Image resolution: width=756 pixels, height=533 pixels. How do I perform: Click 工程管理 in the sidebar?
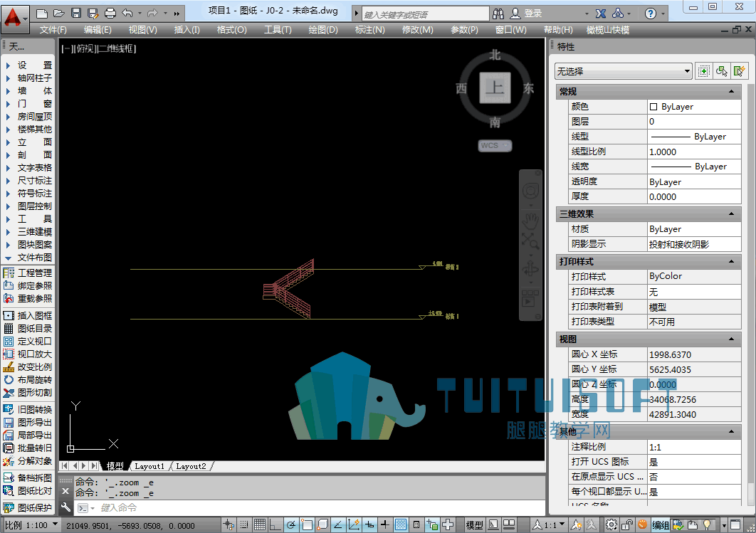[29, 273]
